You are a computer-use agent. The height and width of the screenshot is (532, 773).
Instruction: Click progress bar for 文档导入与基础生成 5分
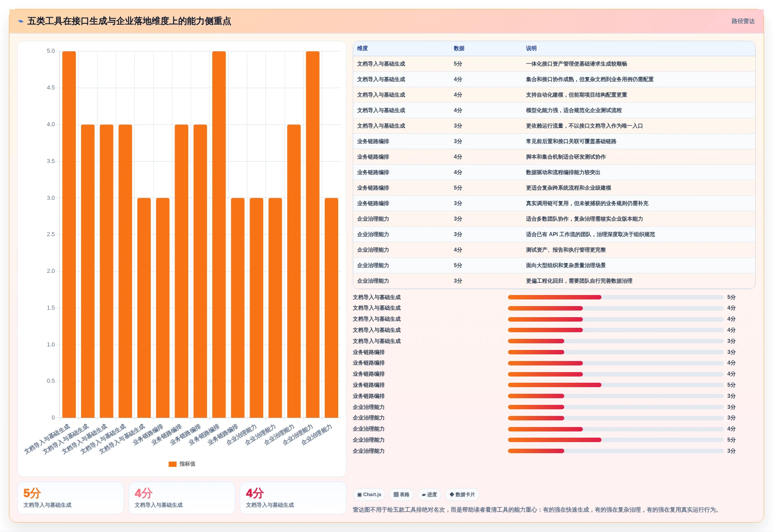coord(616,297)
